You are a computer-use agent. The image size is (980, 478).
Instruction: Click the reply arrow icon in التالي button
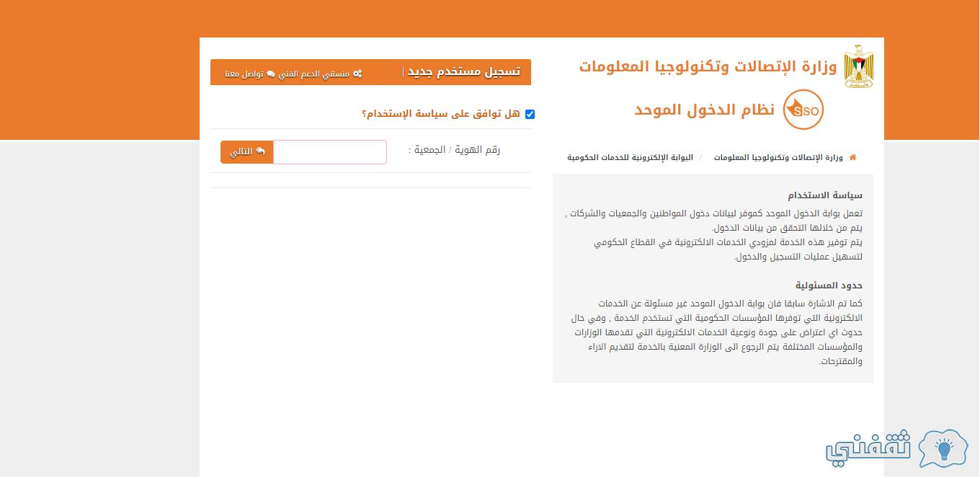[260, 151]
